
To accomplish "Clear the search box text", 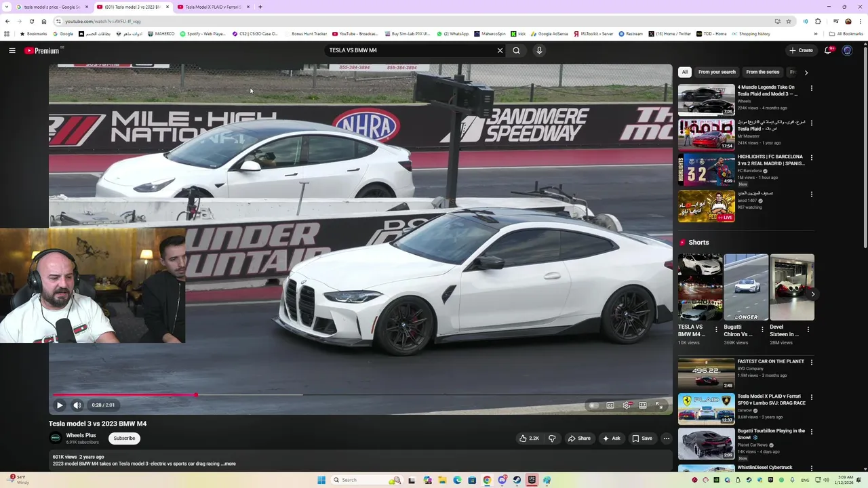I will pyautogui.click(x=500, y=50).
